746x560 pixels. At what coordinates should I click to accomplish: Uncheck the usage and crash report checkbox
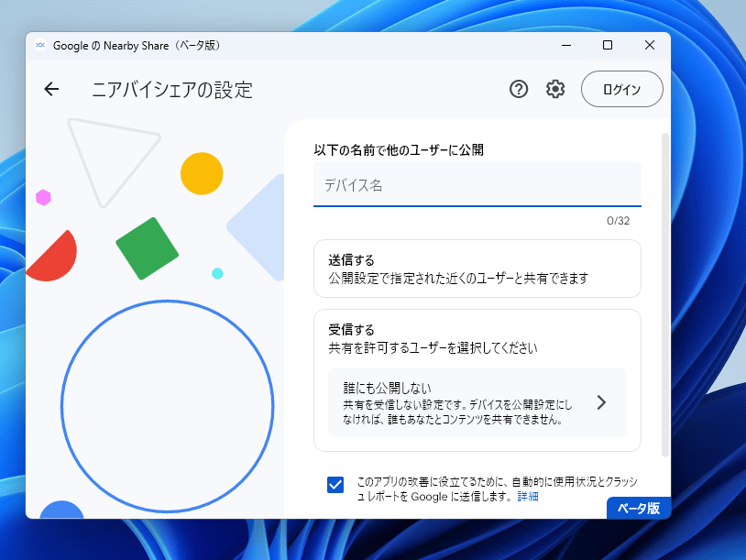click(x=335, y=485)
